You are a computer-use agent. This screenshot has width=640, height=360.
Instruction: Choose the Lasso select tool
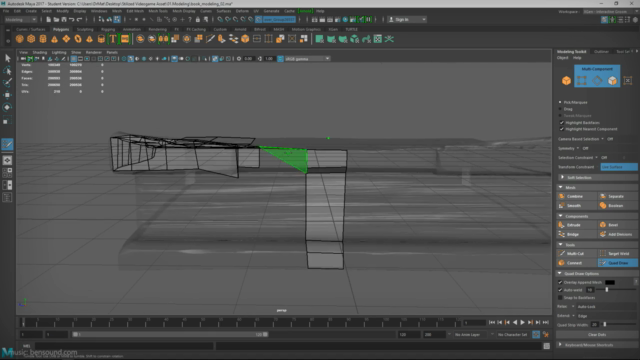[7, 71]
